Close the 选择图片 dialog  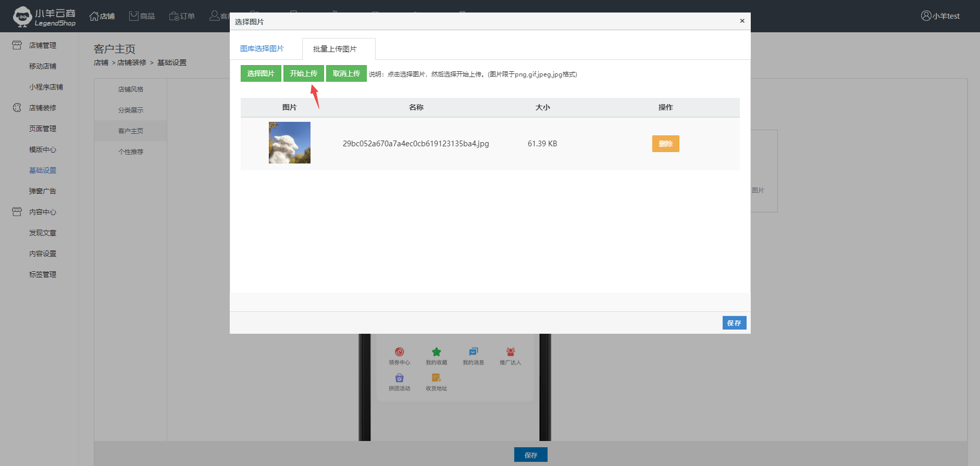[x=742, y=21]
